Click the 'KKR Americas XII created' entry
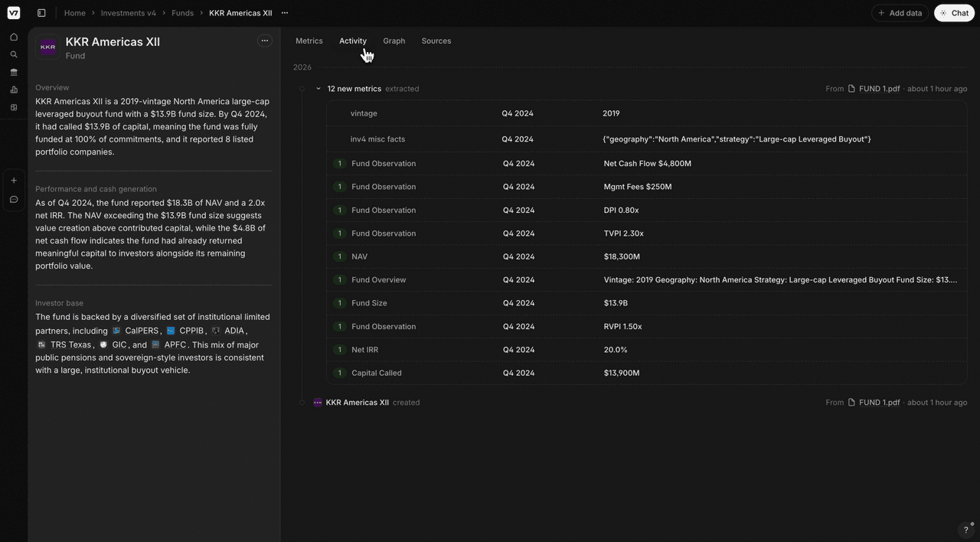980x542 pixels. click(x=373, y=403)
